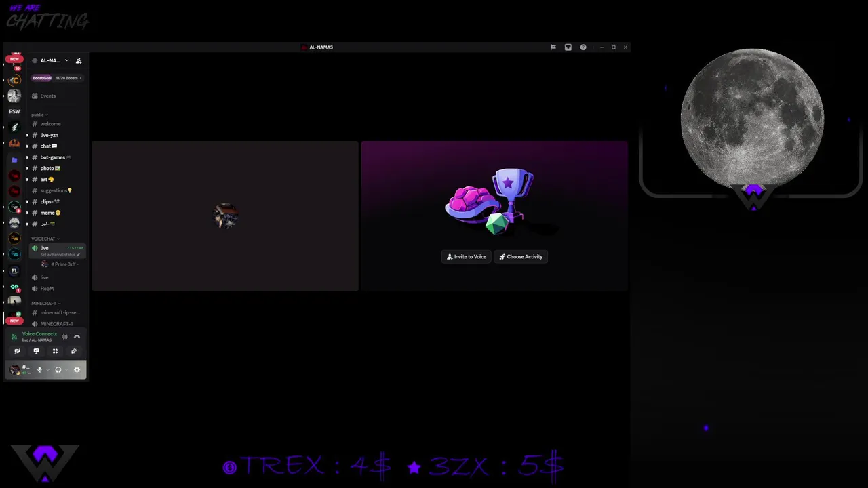Open the activities grid icon
The image size is (868, 488).
55,351
